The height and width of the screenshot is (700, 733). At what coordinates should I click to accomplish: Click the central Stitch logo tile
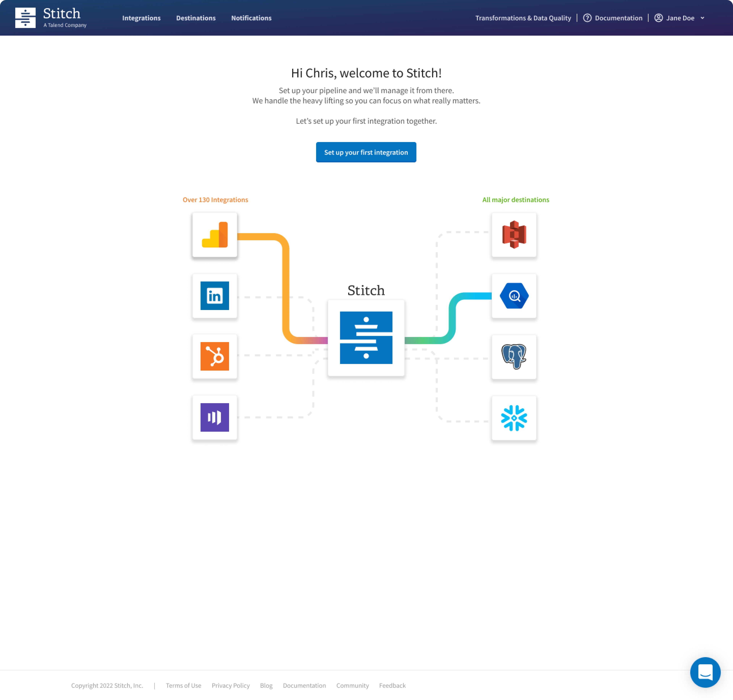coord(366,337)
